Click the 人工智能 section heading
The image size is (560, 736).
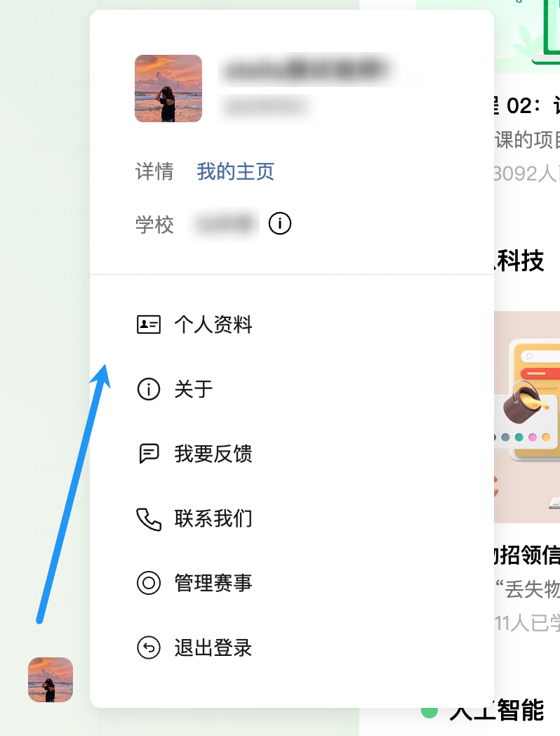[497, 710]
